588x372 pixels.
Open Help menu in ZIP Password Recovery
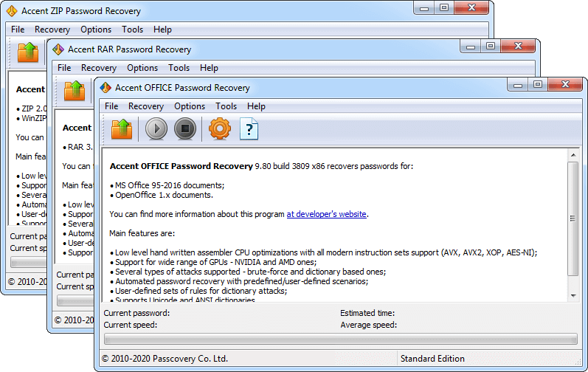tap(162, 30)
